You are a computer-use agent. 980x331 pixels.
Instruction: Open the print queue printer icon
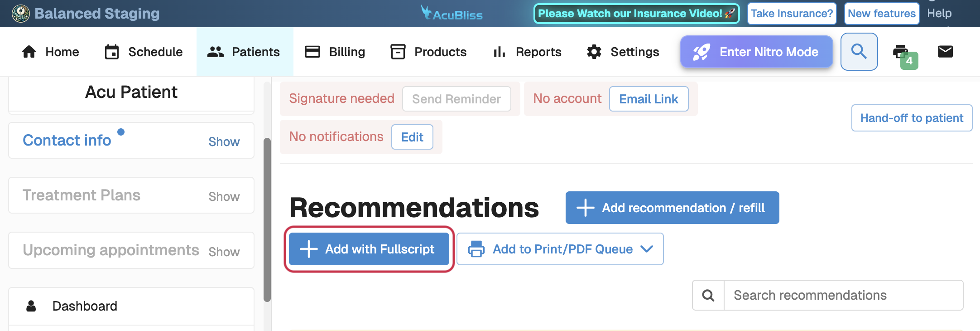tap(901, 52)
